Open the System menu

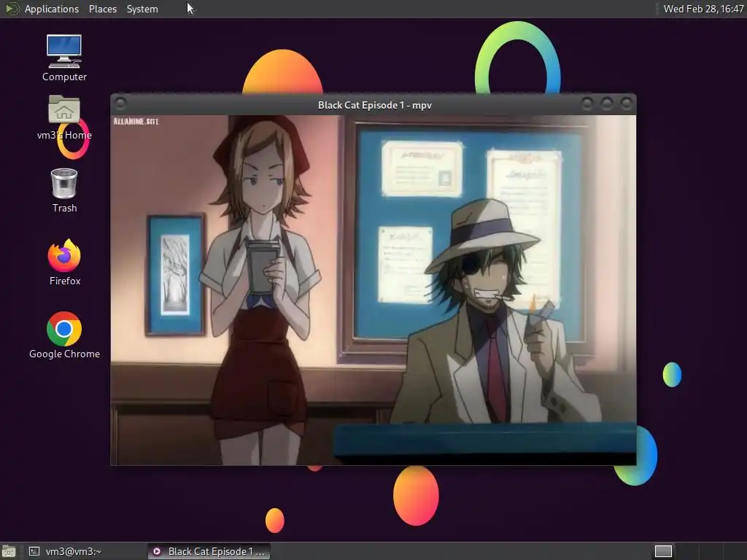[x=142, y=9]
